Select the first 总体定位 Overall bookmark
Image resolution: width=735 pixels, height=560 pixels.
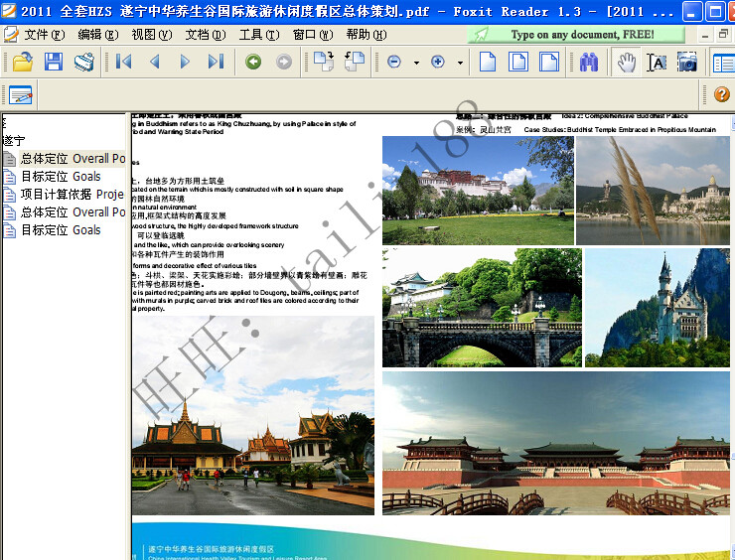[73, 159]
